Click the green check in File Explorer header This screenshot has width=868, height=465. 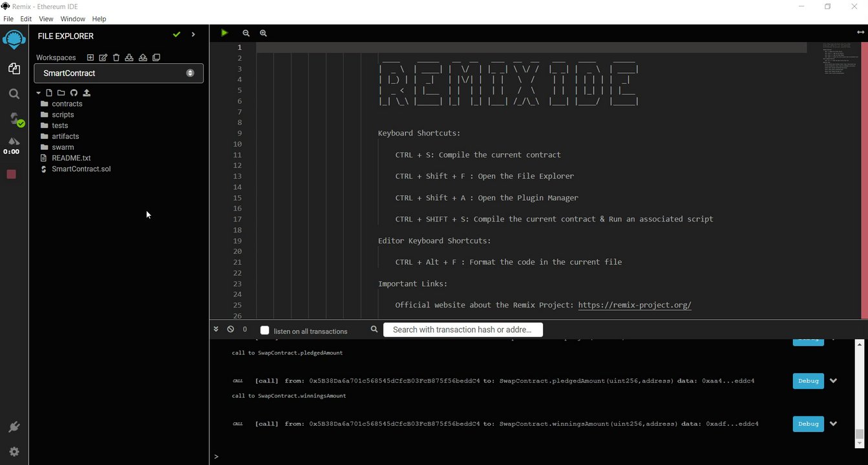coord(176,35)
